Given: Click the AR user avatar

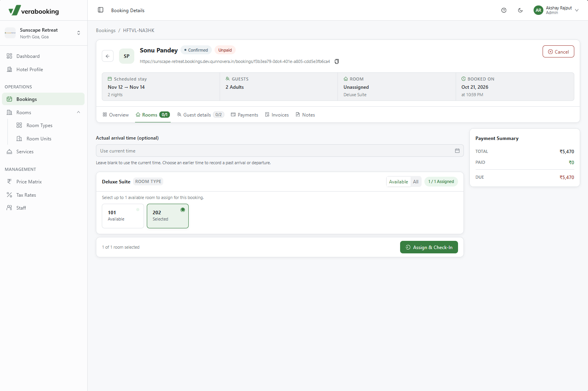Looking at the screenshot, I should (x=538, y=10).
